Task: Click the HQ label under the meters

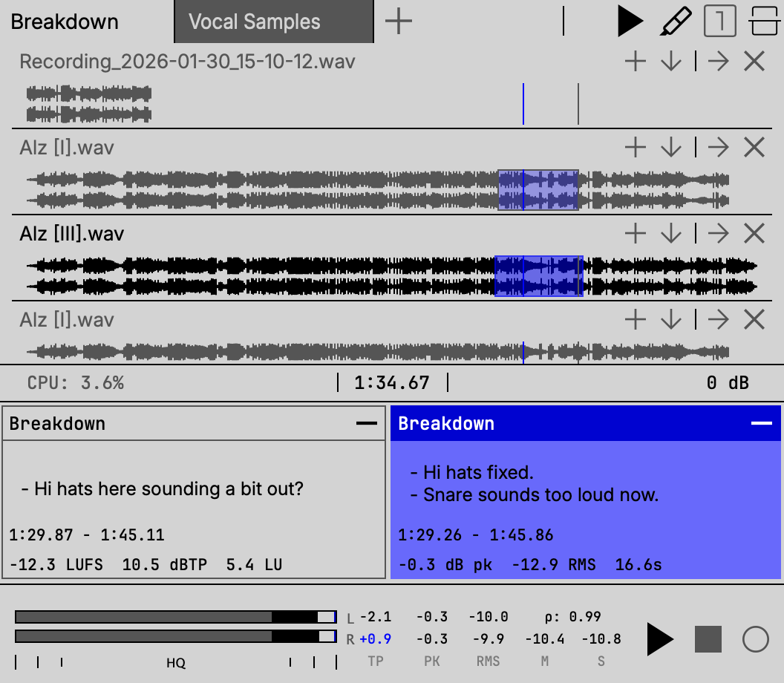Action: click(176, 663)
